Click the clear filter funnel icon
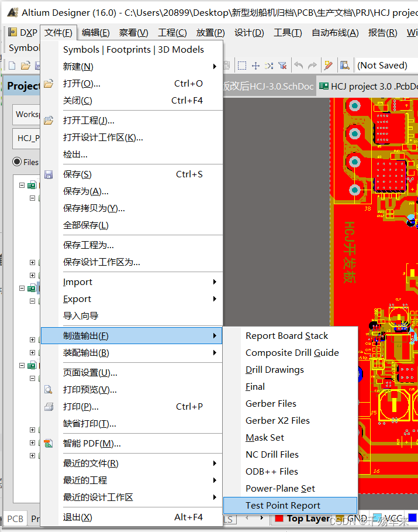 [x=282, y=66]
